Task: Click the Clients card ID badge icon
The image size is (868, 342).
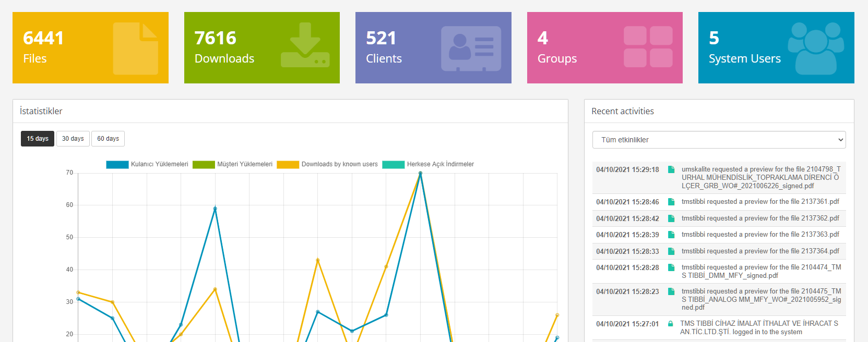Action: (x=471, y=48)
